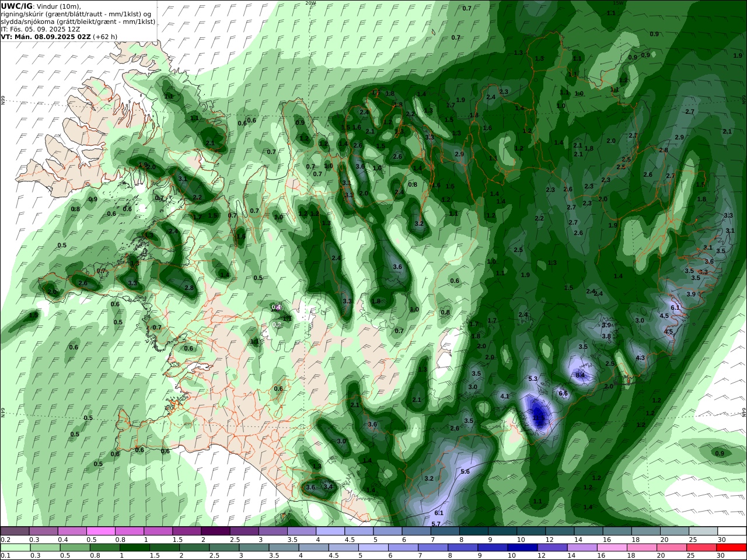Screen dimensions: 747x560
Task: Click the 4.1 precipitation value
Action: pos(505,397)
